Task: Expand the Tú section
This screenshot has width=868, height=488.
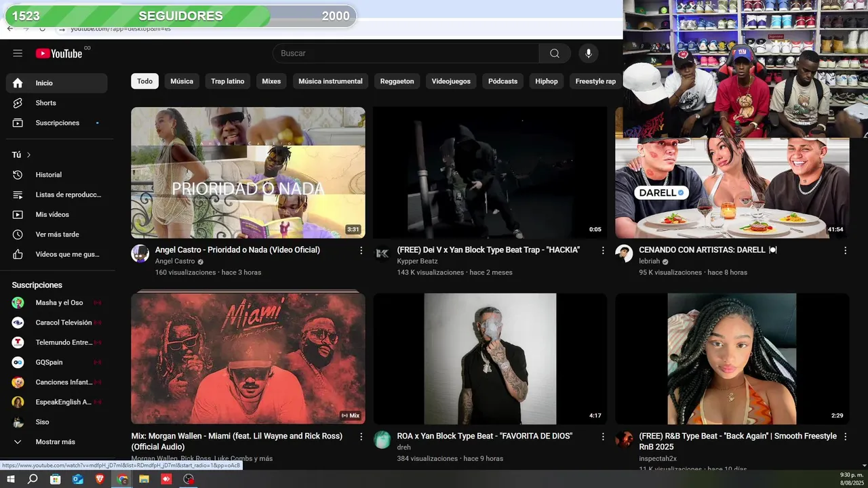Action: click(22, 155)
